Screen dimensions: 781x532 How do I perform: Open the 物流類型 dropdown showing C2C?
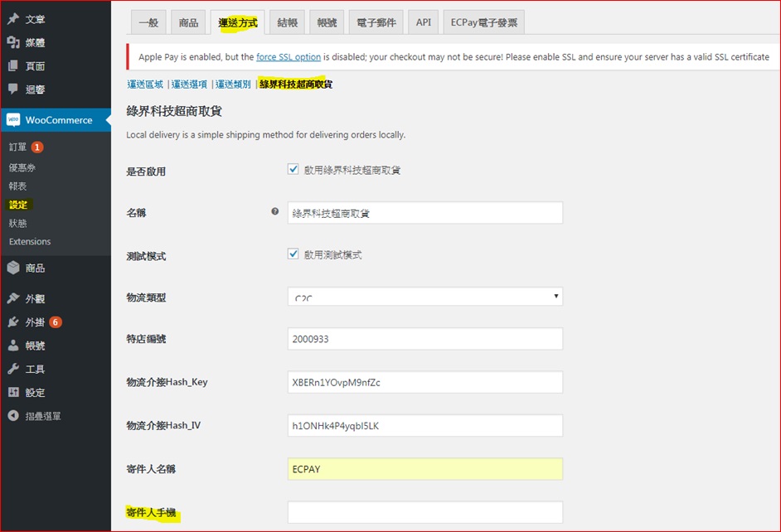(424, 297)
